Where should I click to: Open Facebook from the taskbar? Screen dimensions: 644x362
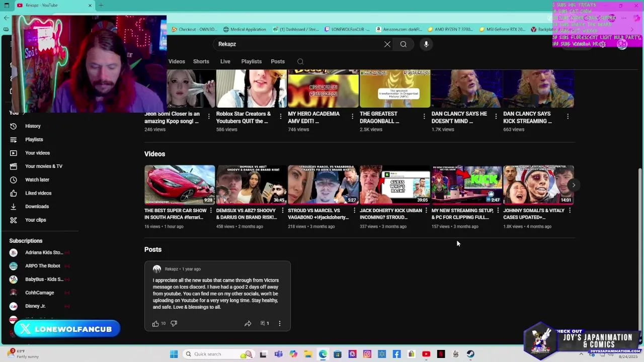[x=396, y=354]
